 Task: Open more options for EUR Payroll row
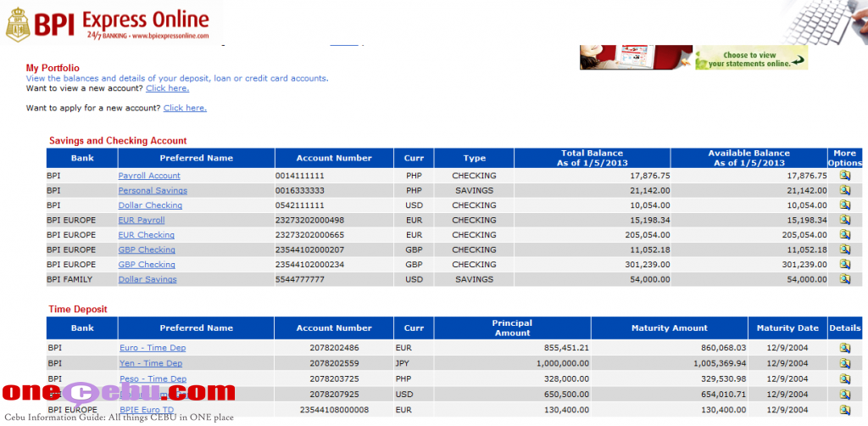pyautogui.click(x=845, y=220)
